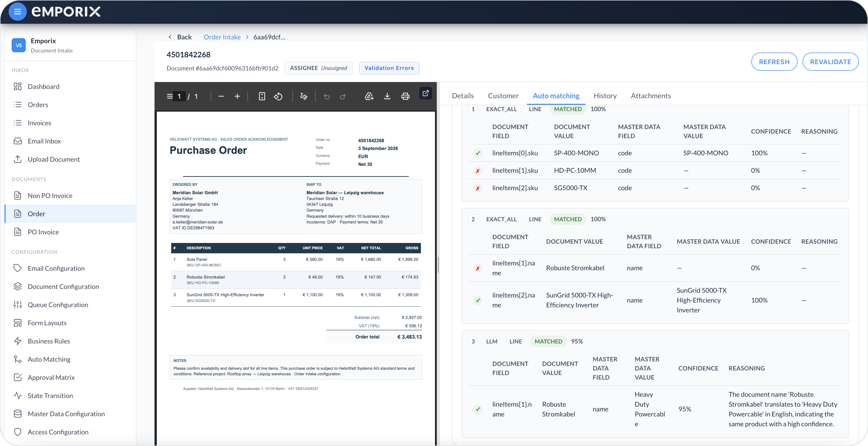The height and width of the screenshot is (446, 868).
Task: Open the Email Inbox
Action: point(70,141)
